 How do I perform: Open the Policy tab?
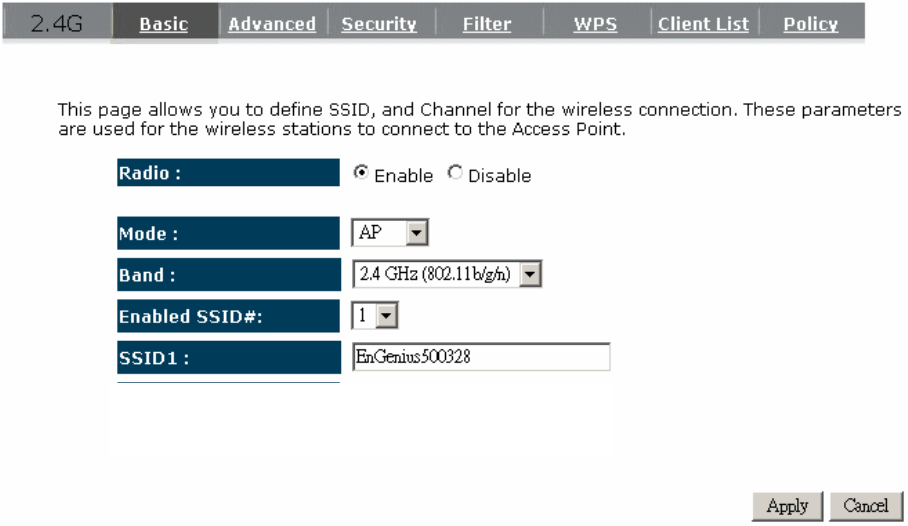click(x=811, y=25)
